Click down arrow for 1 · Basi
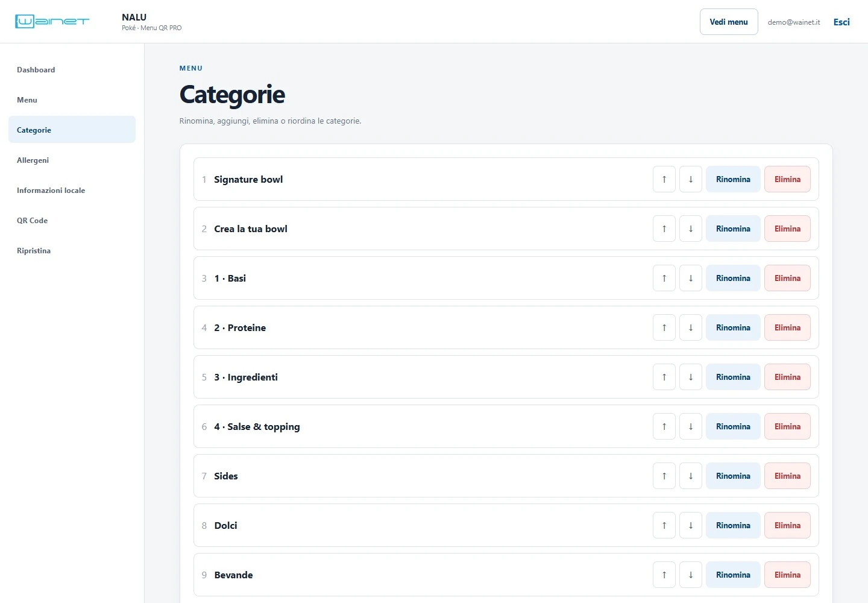 point(691,278)
